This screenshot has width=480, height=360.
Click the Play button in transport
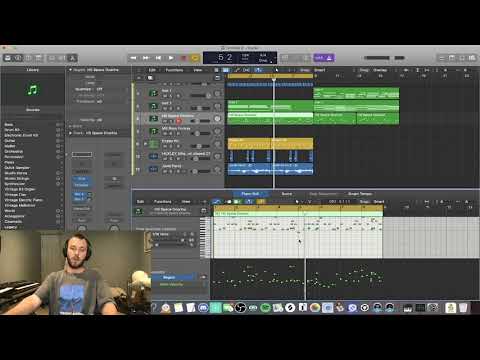[x=171, y=58]
